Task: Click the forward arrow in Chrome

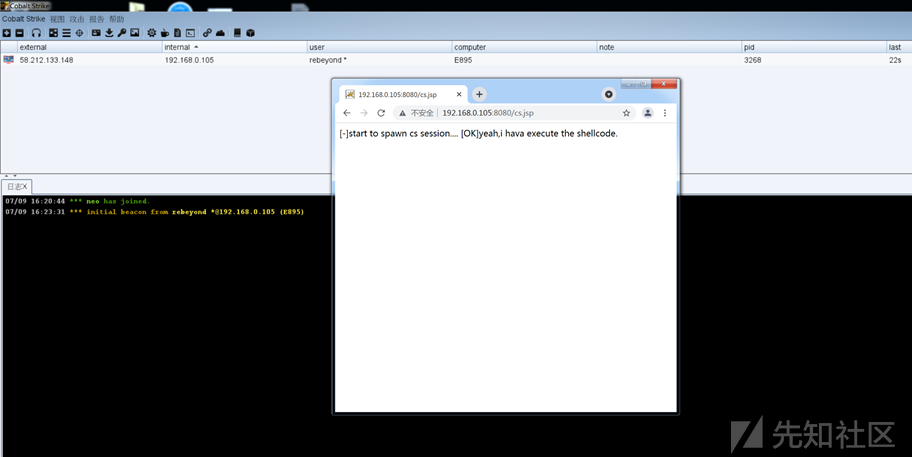Action: 364,113
